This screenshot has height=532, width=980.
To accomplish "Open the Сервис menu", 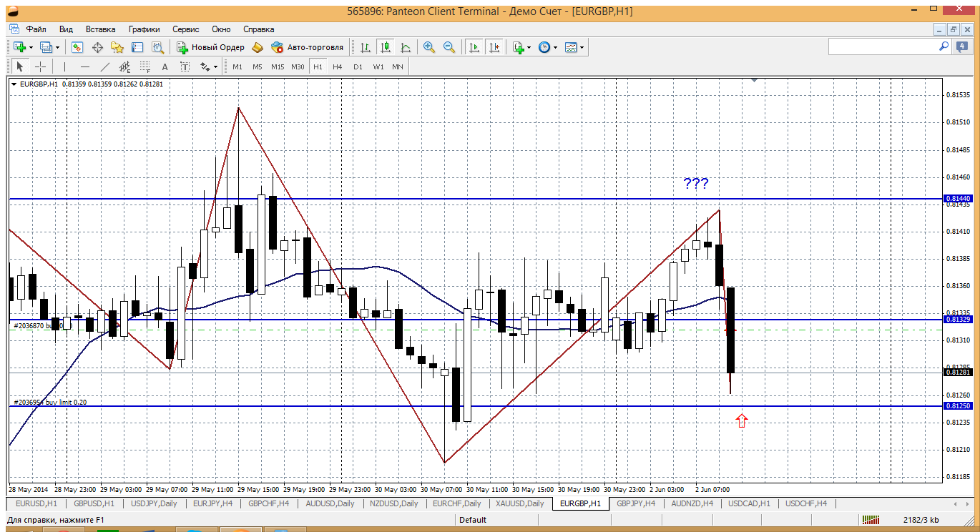I will coord(186,29).
